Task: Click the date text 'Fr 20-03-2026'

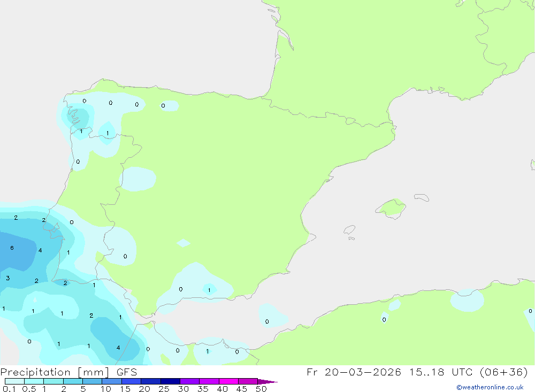Action: coord(354,372)
